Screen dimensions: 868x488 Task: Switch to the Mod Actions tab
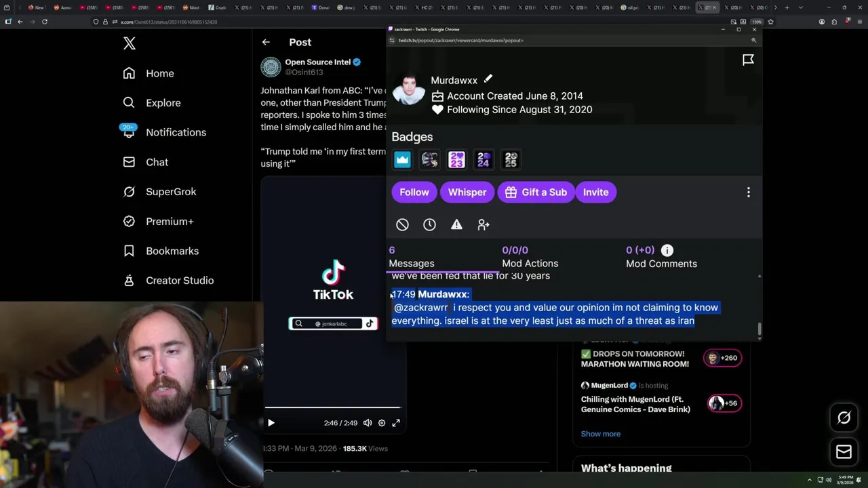(x=530, y=257)
